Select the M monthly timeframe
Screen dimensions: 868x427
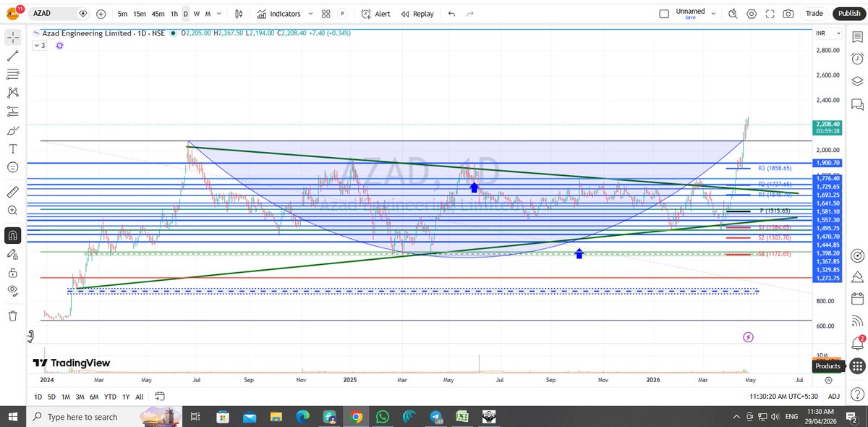click(x=208, y=14)
